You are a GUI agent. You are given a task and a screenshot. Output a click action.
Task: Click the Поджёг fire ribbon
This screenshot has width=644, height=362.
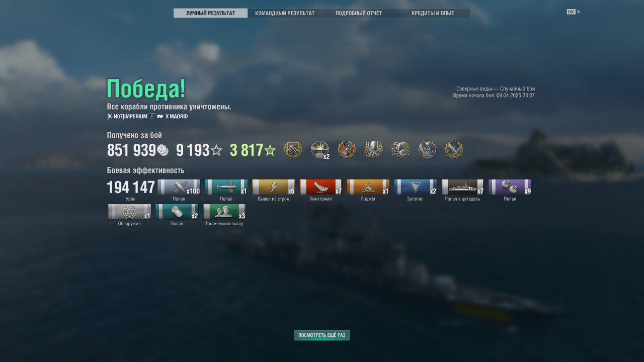coord(368,187)
